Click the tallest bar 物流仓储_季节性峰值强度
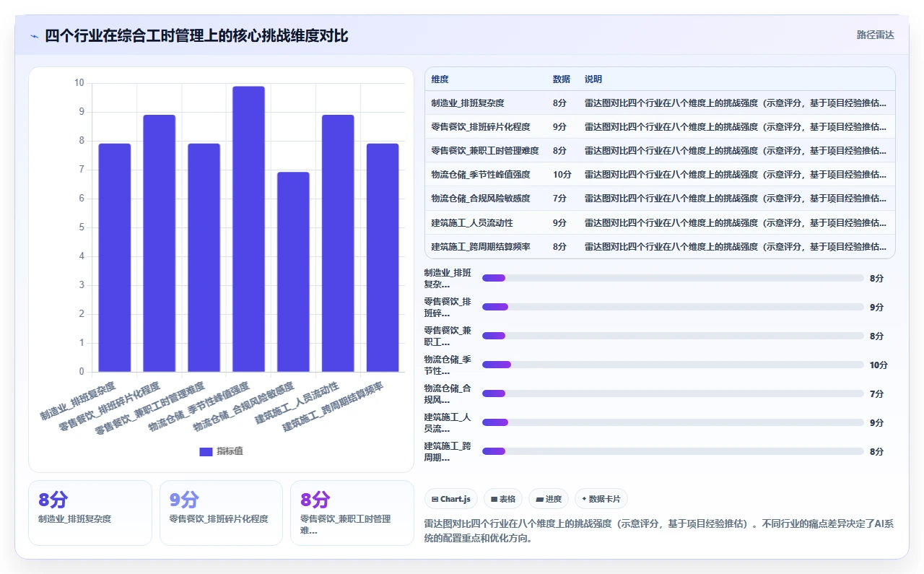Image resolution: width=924 pixels, height=574 pixels. coord(249,229)
